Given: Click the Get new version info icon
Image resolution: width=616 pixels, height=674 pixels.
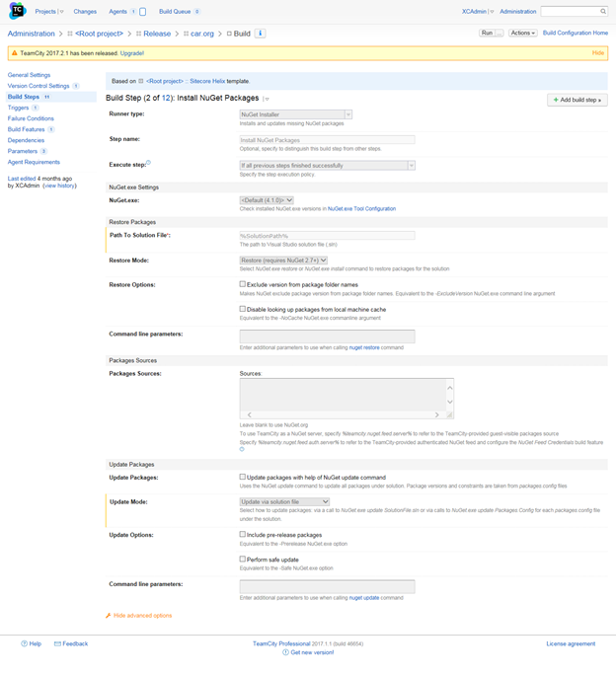Looking at the screenshot, I should [285, 652].
